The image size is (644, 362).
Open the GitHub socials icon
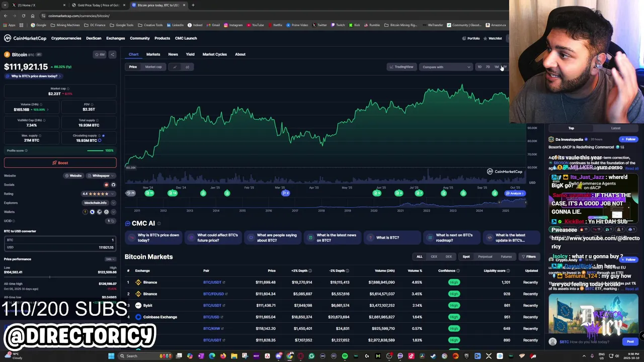coord(113,185)
